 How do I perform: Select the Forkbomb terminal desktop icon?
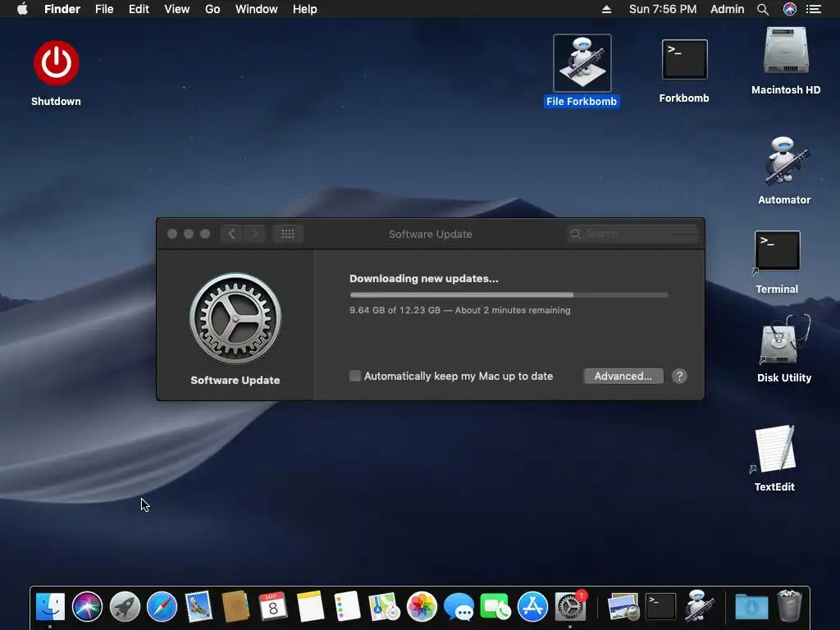pyautogui.click(x=684, y=59)
